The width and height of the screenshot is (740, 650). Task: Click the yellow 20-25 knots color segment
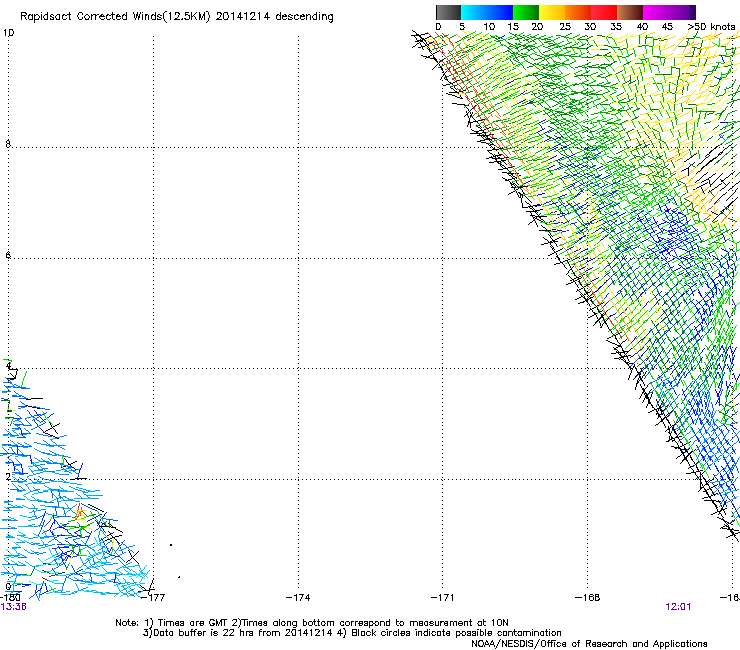(552, 12)
